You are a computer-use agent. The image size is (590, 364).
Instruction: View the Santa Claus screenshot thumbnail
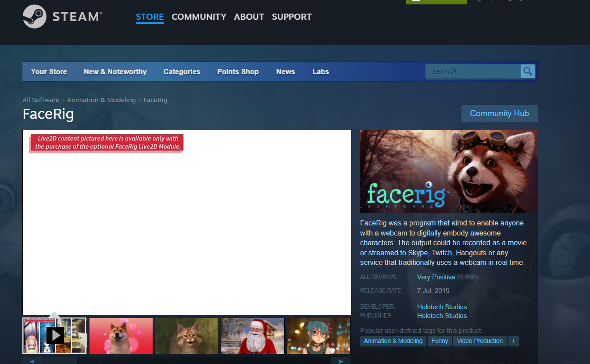pos(253,336)
